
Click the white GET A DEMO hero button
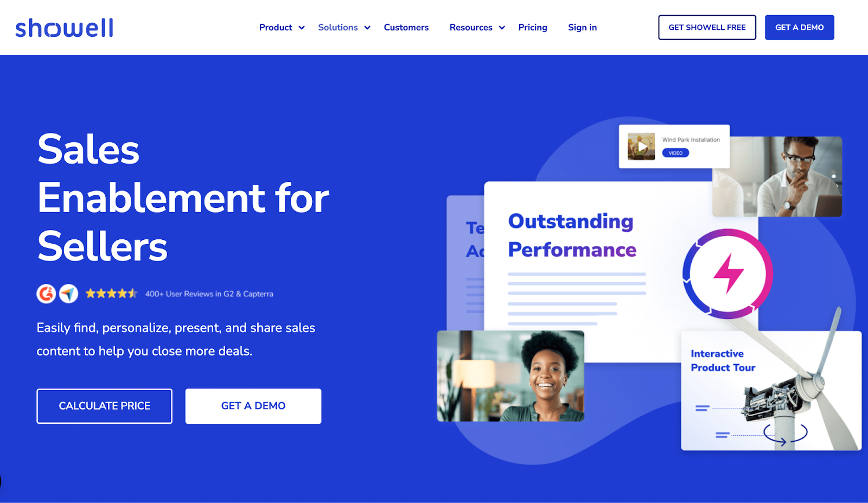point(253,406)
